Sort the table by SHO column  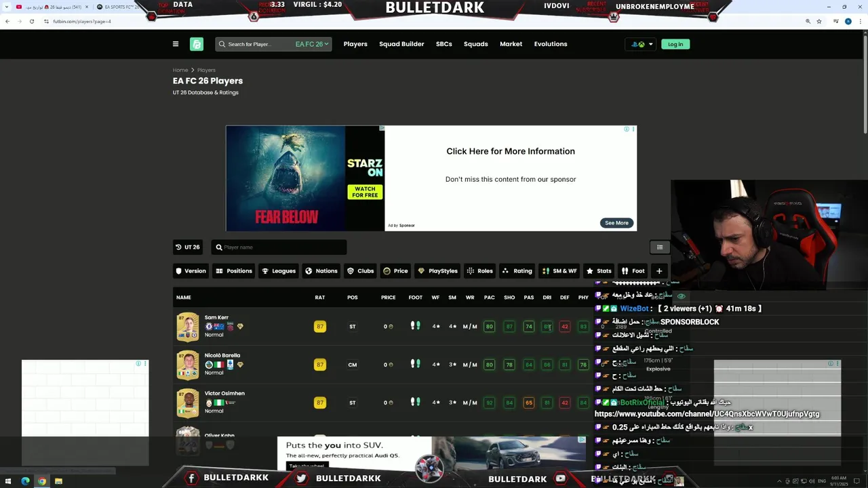[509, 298]
